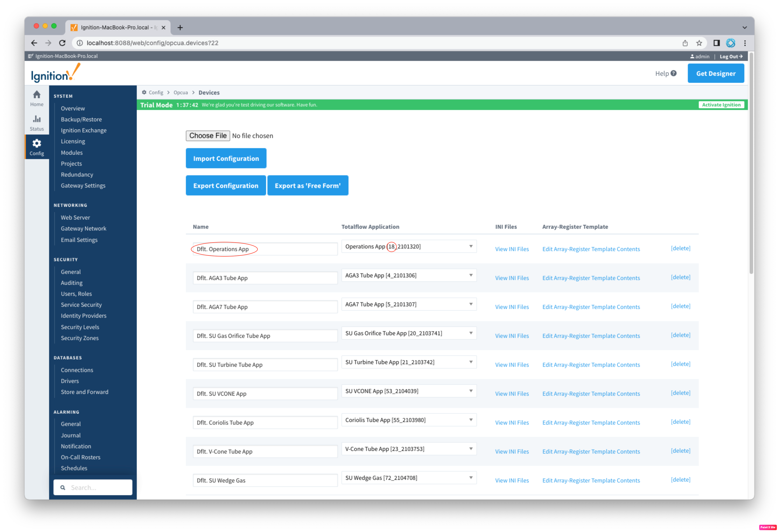Click the blue extension icon in toolbar

[731, 43]
